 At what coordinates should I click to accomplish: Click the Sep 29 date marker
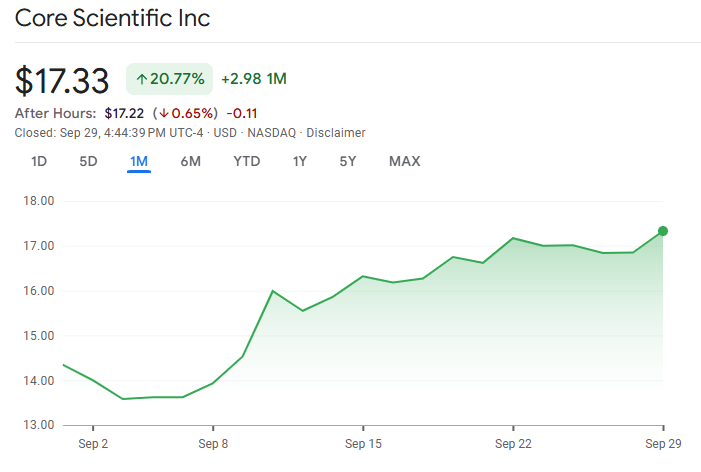click(x=662, y=442)
